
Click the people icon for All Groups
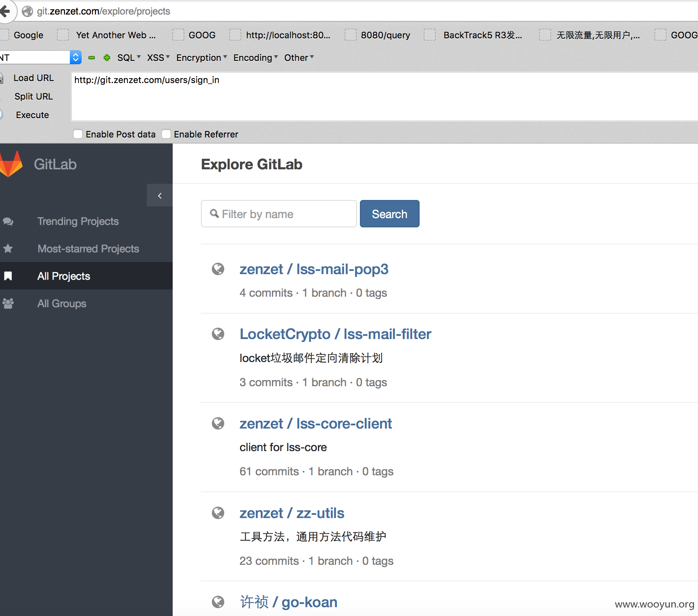pyautogui.click(x=8, y=303)
